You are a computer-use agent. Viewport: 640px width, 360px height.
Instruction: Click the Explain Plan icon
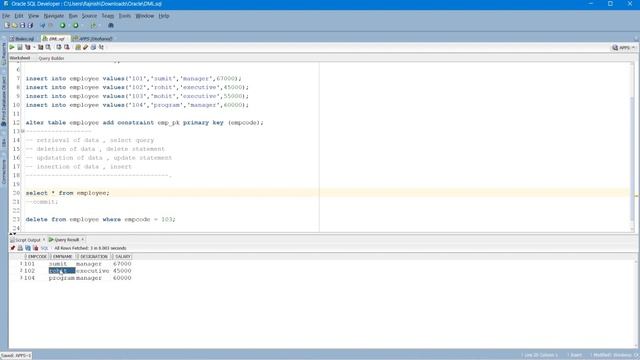click(x=28, y=47)
